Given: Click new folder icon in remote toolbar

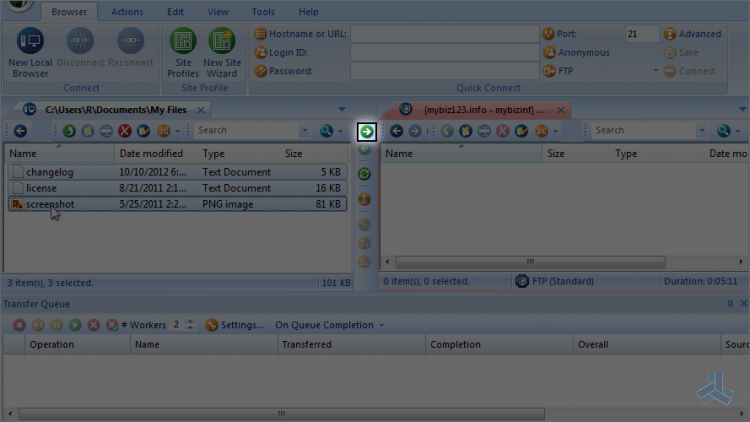Looking at the screenshot, I should click(x=465, y=131).
